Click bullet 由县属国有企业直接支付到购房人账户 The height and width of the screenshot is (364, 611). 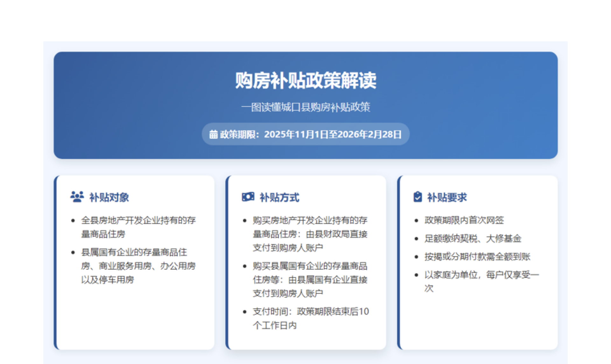tap(310, 279)
